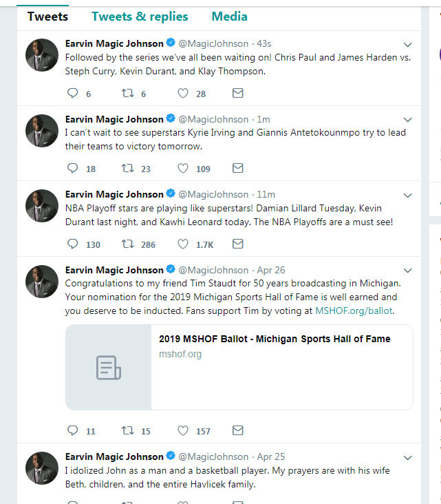Open the @MagicJohnson handle on the 1m tweet

213,119
